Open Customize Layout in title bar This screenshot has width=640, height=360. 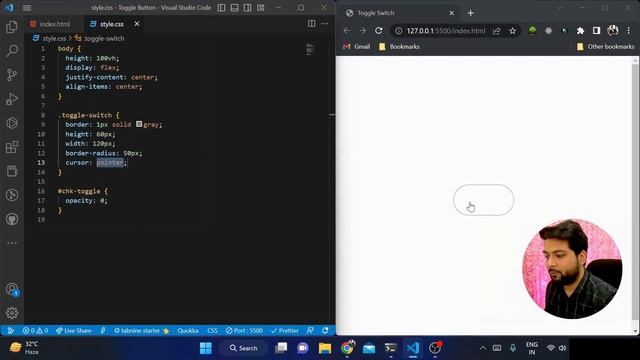261,8
